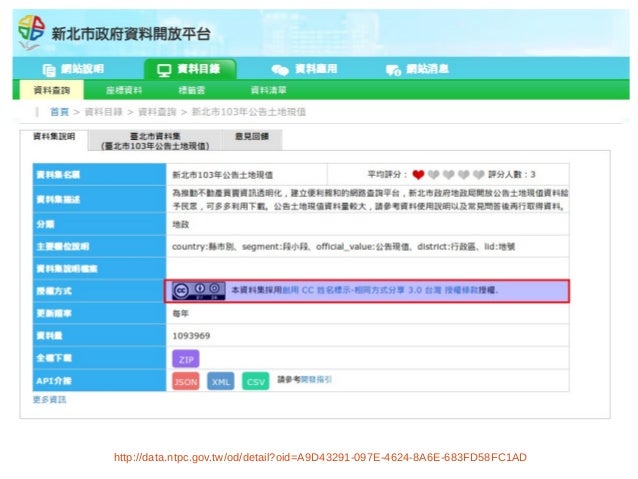This screenshot has height=479, width=638.
Task: Rate four hearts
Action: tap(463, 175)
